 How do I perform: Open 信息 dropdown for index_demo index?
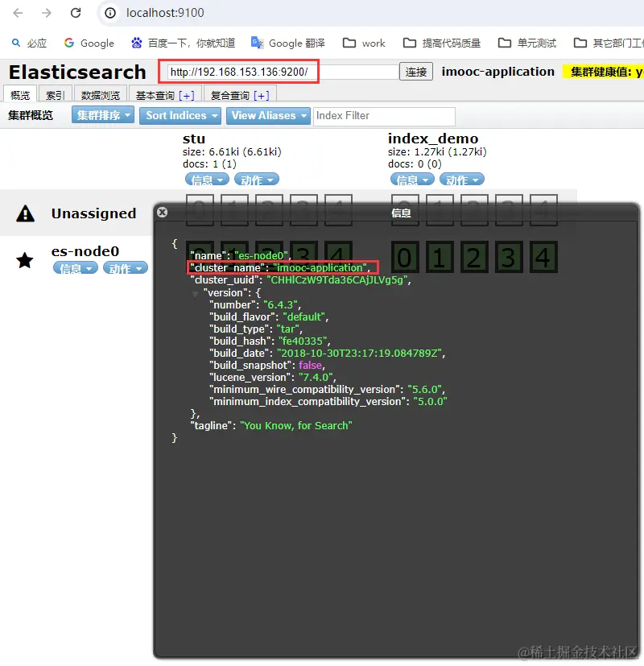(412, 180)
